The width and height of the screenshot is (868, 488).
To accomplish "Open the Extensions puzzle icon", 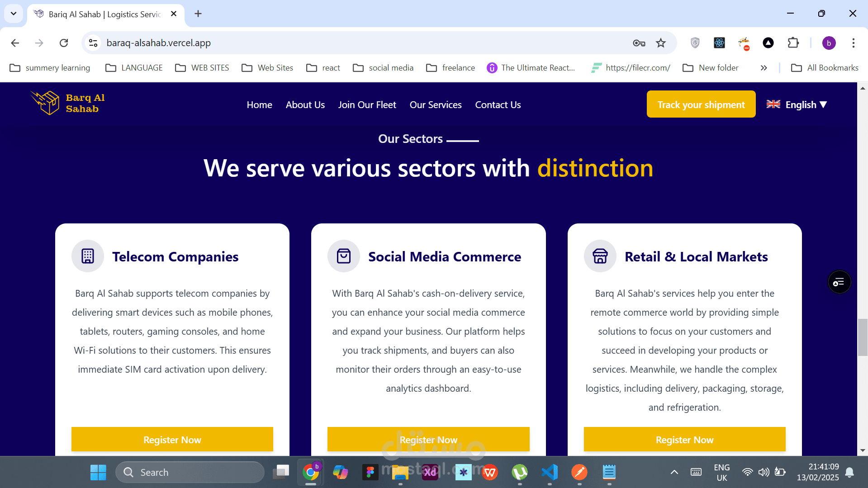I will [793, 43].
